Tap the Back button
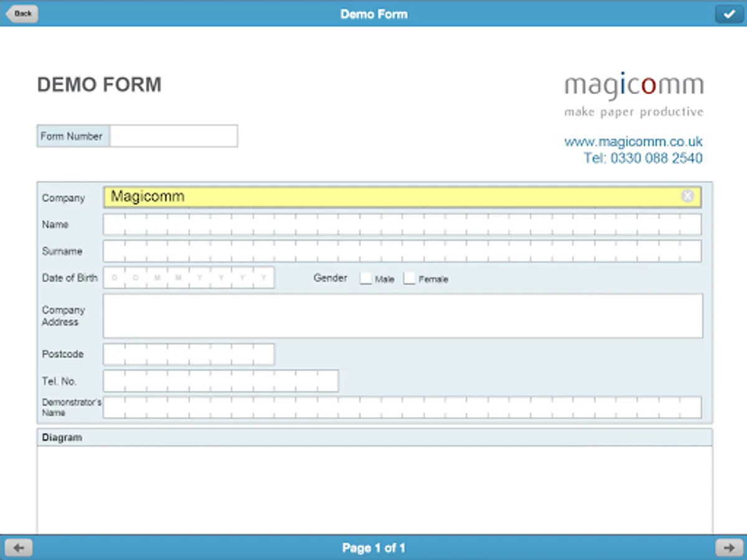Screen dimensions: 747x560 [22, 13]
